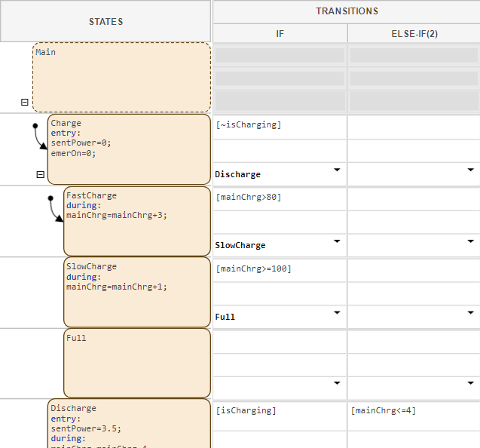This screenshot has width=480, height=448.
Task: Click the [~isCharging] condition cell
Action: tap(280, 125)
